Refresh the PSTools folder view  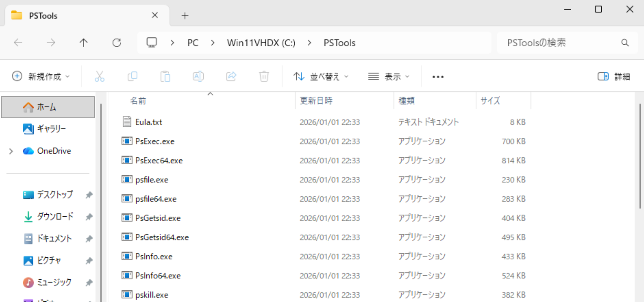tap(117, 43)
